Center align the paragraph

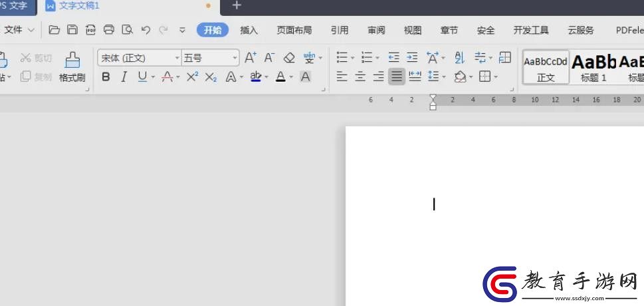pos(360,76)
